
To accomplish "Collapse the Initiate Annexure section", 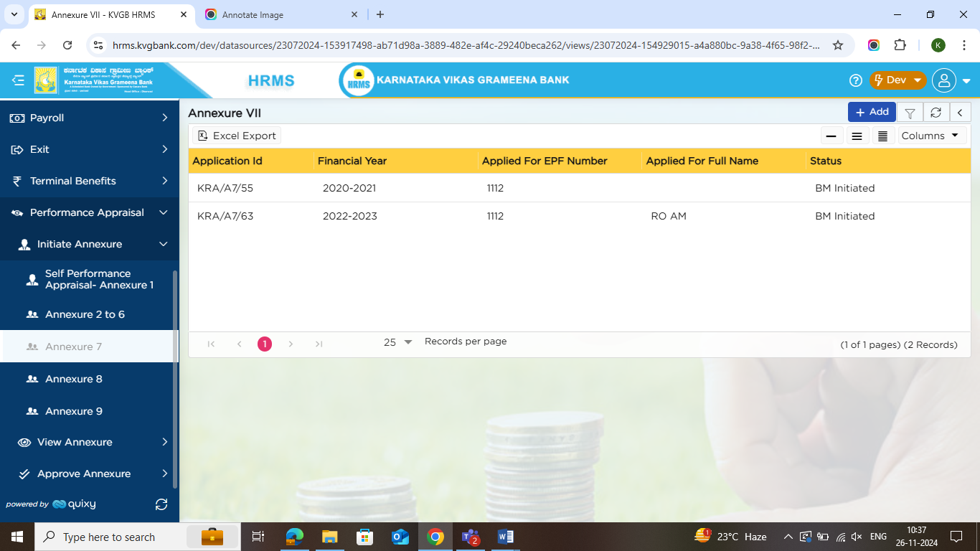I will 89,244.
